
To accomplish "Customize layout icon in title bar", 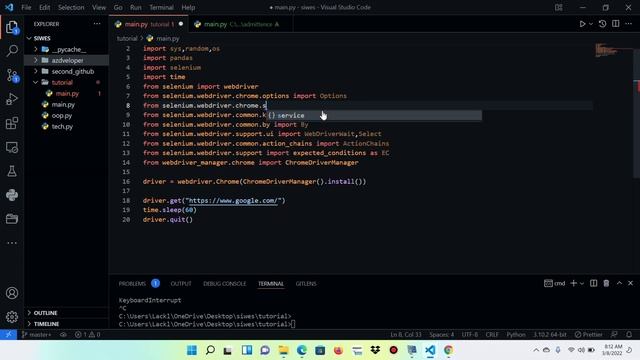I will point(559,7).
